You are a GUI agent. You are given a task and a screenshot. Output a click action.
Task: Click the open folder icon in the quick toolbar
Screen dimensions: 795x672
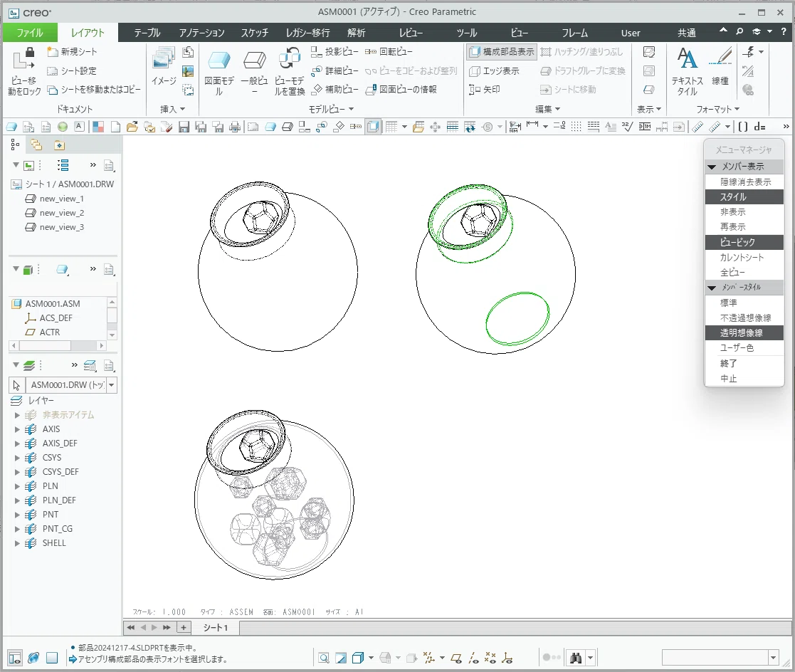point(132,127)
